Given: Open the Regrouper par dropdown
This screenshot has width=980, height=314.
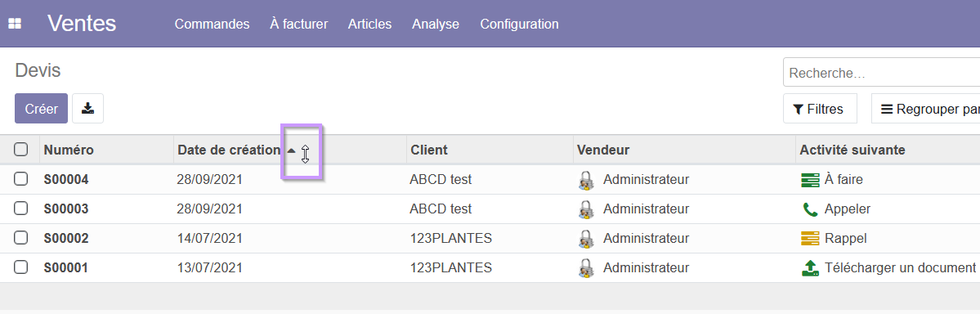Looking at the screenshot, I should (x=925, y=109).
